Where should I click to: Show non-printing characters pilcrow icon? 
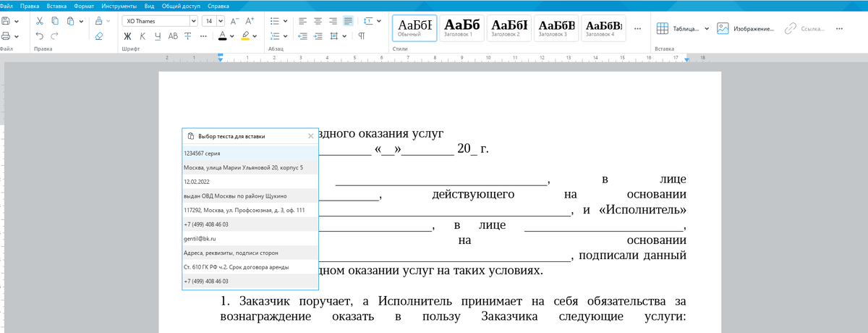(x=362, y=35)
